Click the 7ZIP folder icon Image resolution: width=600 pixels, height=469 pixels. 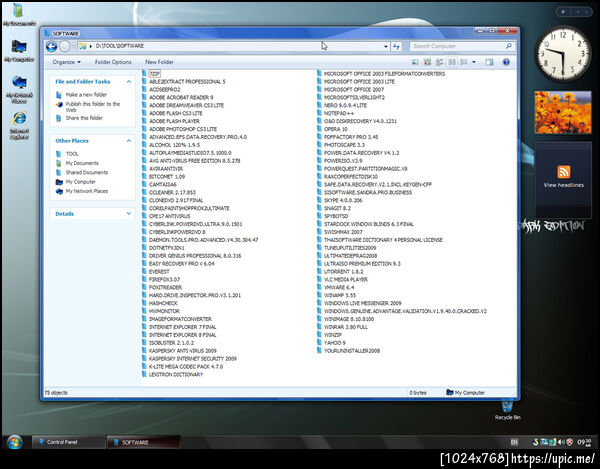(144, 73)
